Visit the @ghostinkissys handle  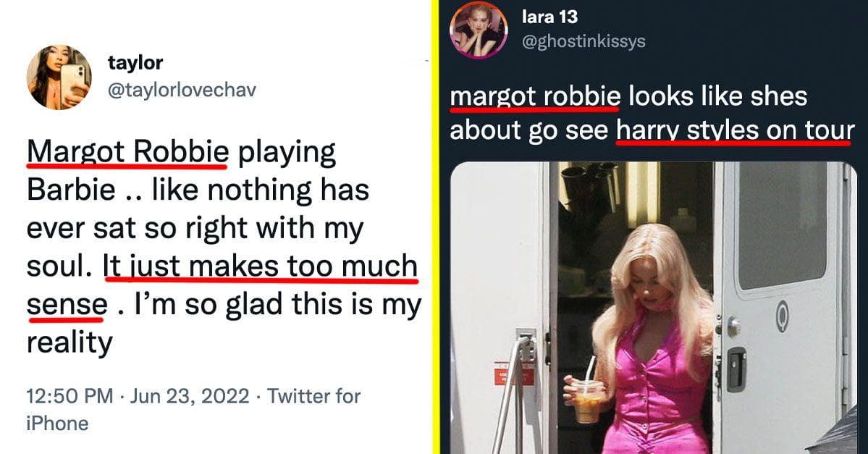[x=583, y=41]
